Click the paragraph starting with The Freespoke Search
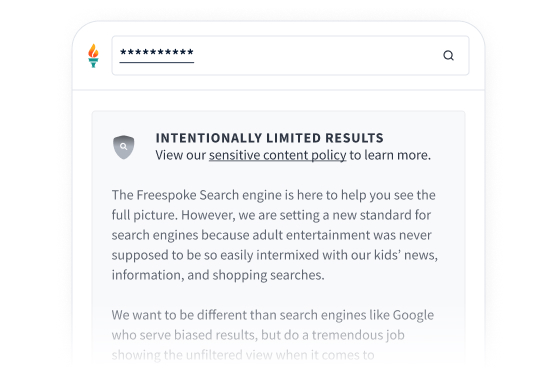Screen dimensions: 557x371 pos(275,235)
